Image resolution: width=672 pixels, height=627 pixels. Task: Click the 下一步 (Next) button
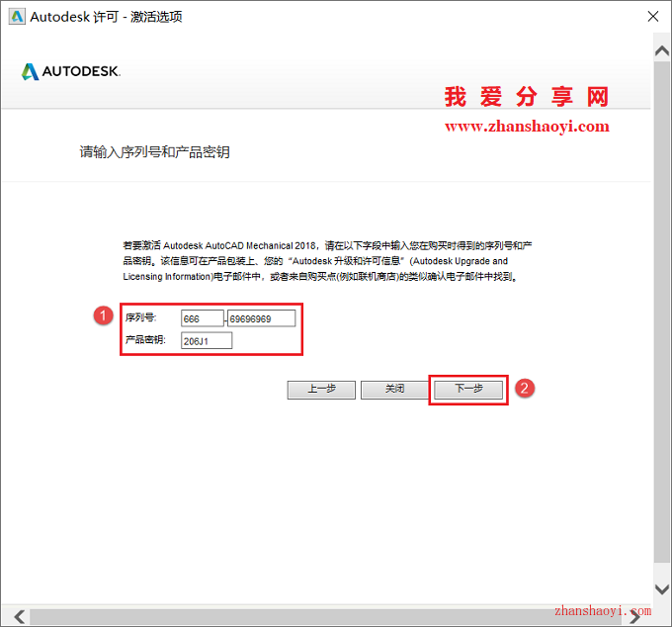tap(468, 390)
